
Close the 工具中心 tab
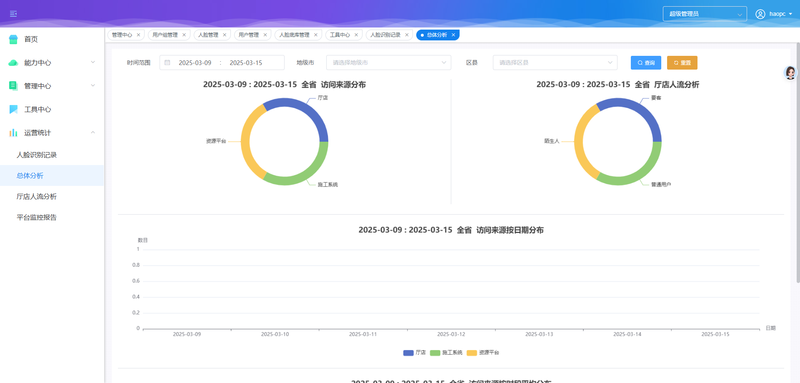pyautogui.click(x=356, y=35)
